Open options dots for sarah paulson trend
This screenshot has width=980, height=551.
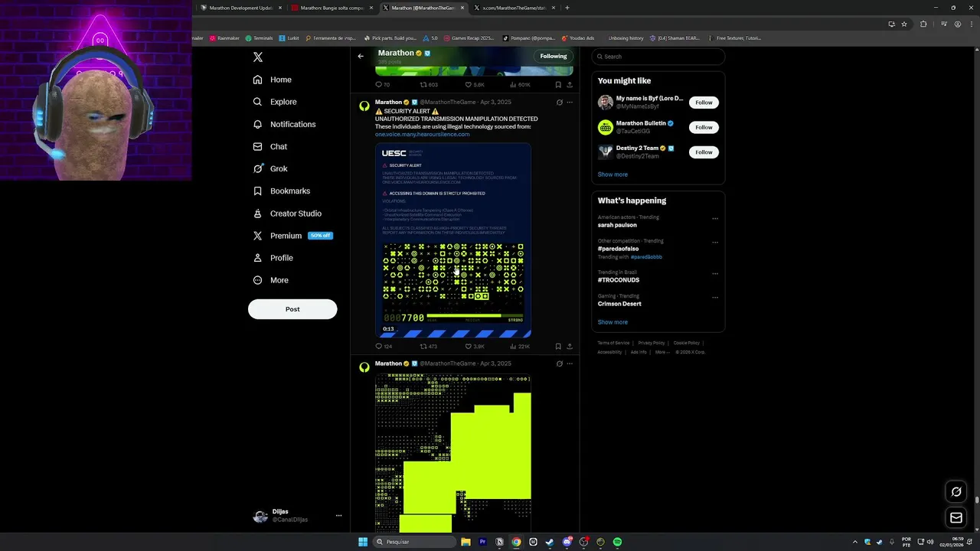715,219
